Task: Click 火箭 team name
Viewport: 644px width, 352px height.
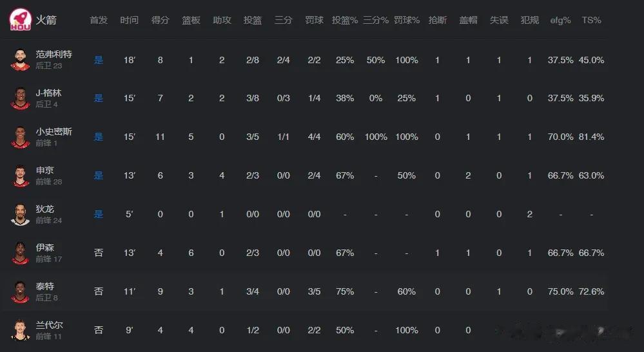Action: pyautogui.click(x=46, y=20)
